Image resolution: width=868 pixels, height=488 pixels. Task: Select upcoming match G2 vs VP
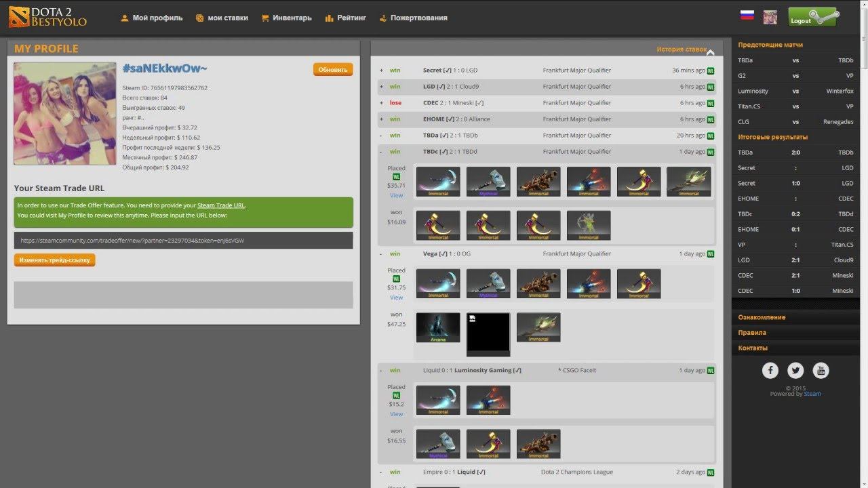click(x=795, y=76)
